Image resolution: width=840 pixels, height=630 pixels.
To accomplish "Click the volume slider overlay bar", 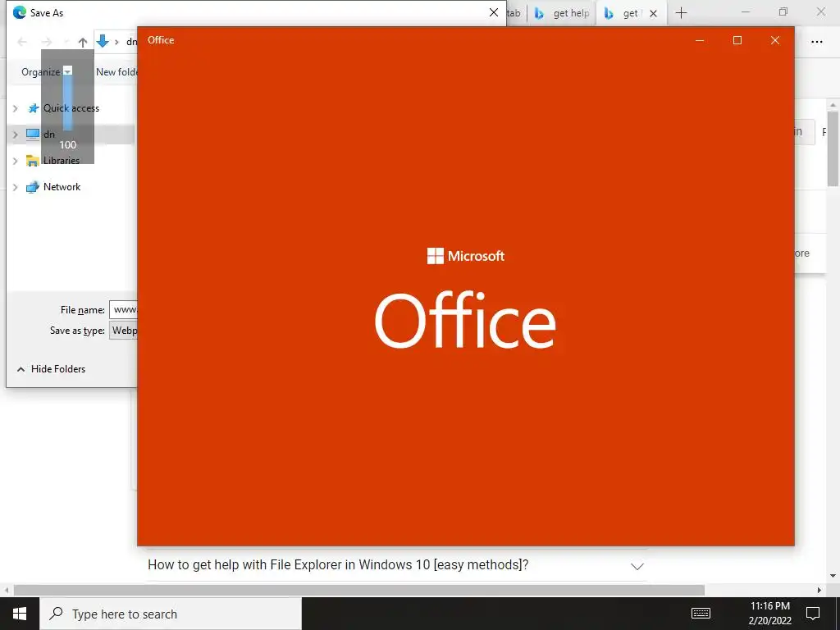I will tap(68, 101).
